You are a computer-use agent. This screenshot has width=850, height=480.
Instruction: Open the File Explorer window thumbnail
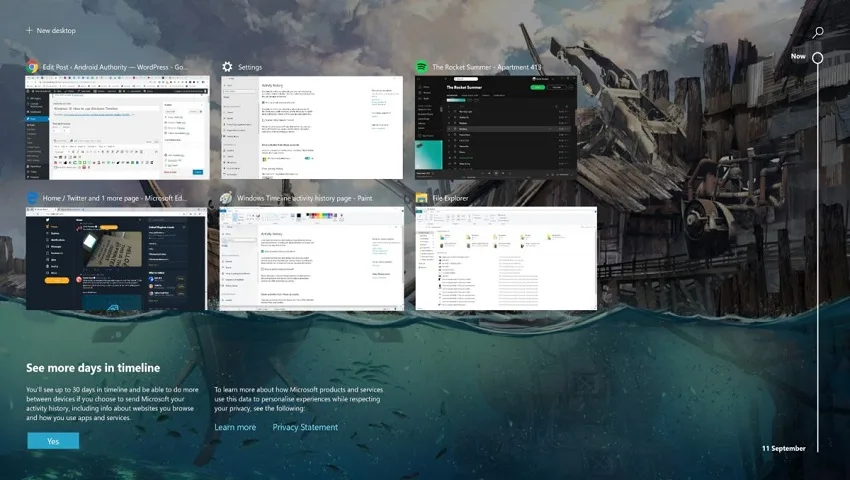[506, 258]
